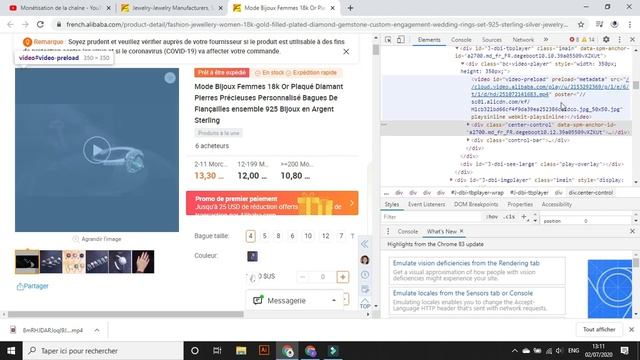Open the Accessibility sub-tab
Viewport: 640px width, 360px height.
click(x=556, y=204)
